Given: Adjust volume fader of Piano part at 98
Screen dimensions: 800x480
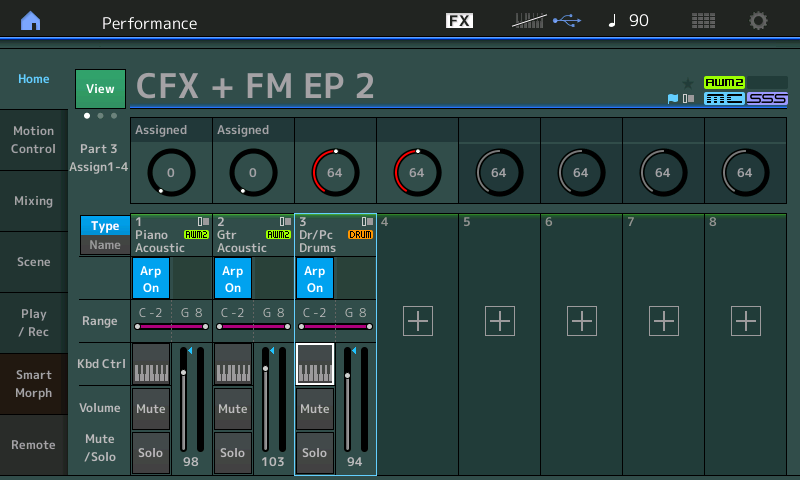Looking at the screenshot, I should coord(184,399).
